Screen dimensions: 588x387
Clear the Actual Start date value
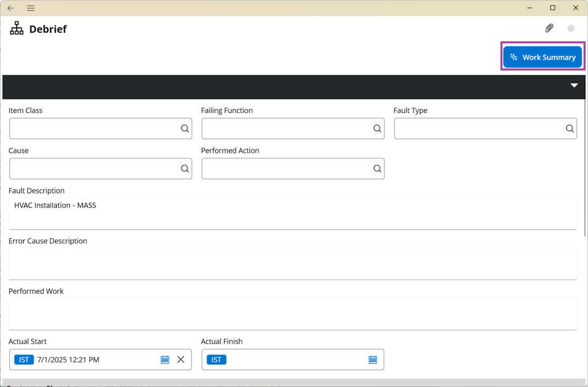click(181, 360)
